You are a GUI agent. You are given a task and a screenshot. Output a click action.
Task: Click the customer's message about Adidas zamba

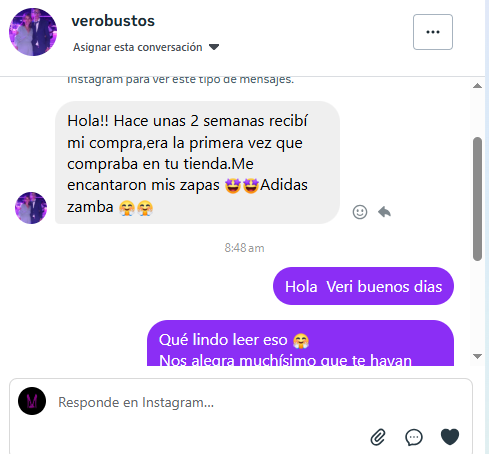point(197,163)
